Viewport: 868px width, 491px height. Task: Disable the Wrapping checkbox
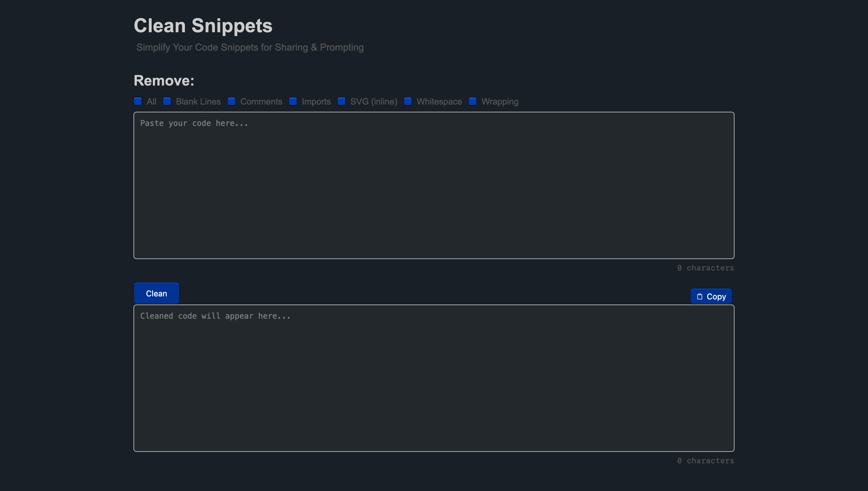472,102
